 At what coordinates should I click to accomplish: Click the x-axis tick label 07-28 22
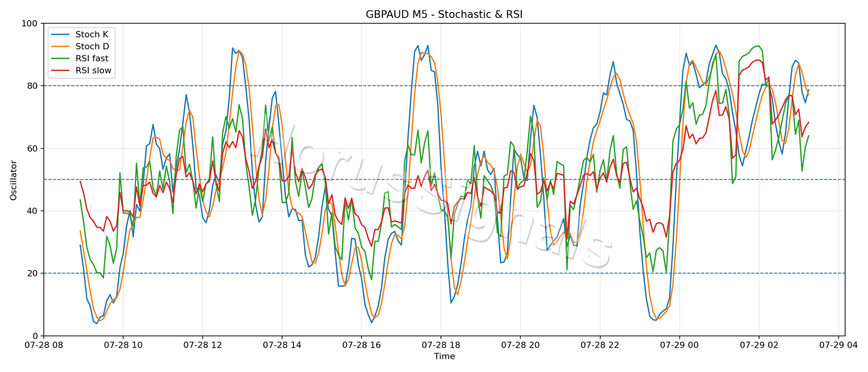coord(600,345)
